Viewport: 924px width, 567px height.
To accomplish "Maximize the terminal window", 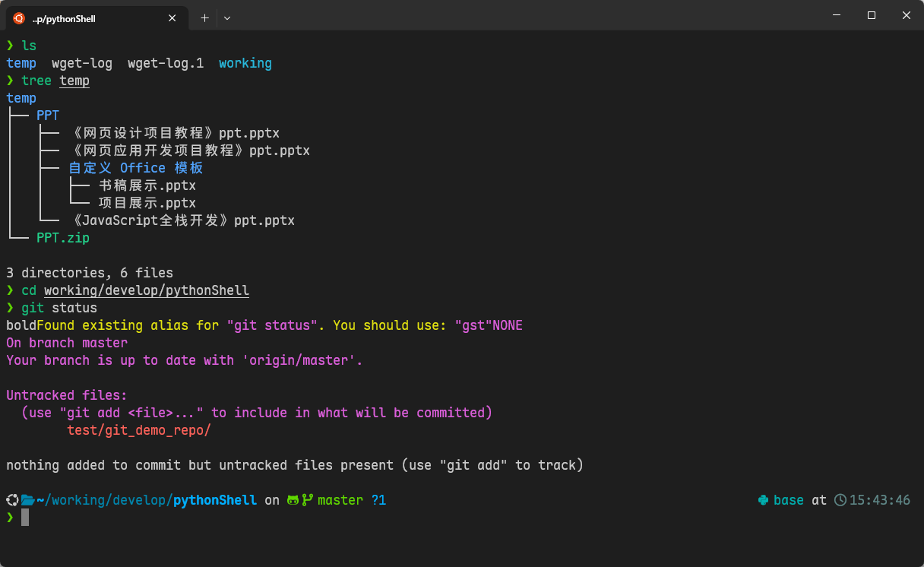I will click(x=872, y=15).
